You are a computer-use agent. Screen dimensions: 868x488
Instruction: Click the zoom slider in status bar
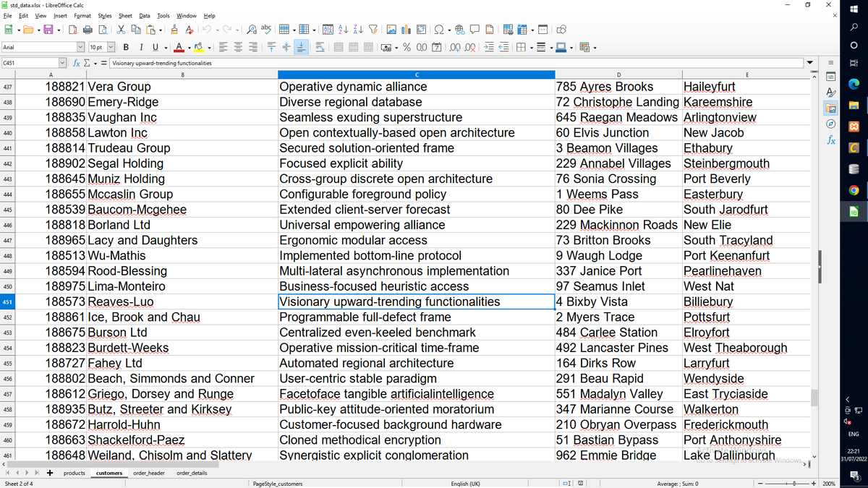coord(788,483)
